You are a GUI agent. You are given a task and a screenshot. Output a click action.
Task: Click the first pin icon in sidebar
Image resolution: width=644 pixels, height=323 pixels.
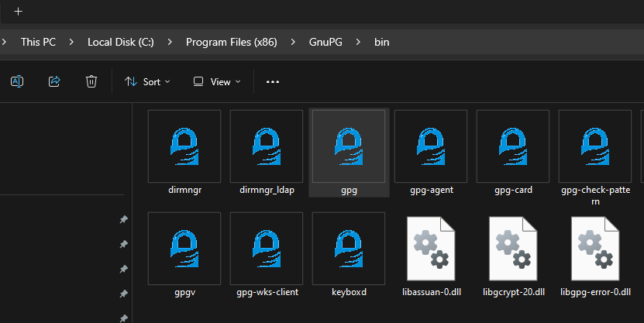pos(123,219)
